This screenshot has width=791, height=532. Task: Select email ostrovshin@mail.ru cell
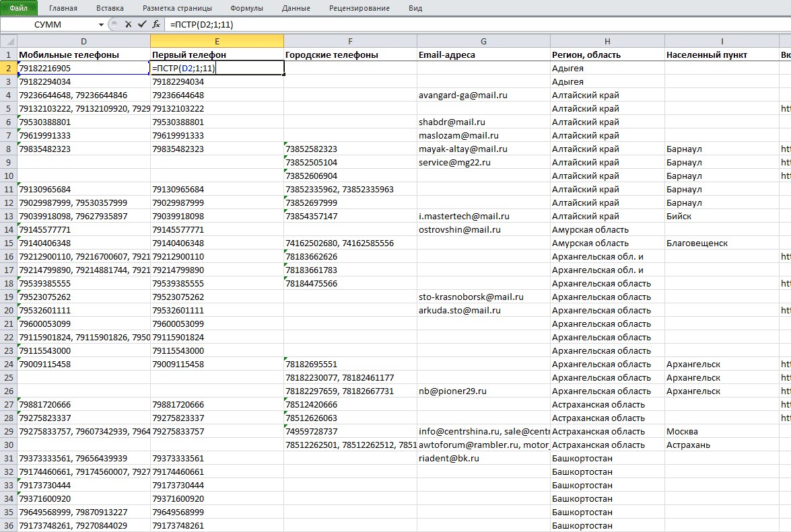(x=483, y=230)
